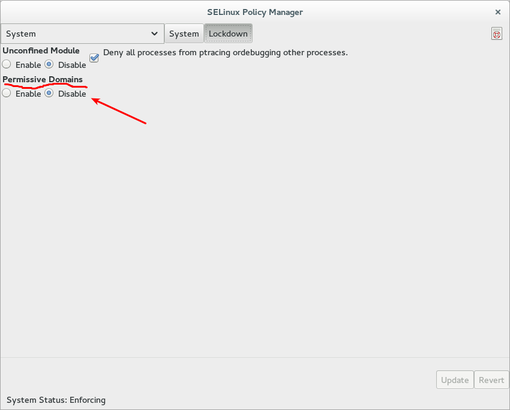Select Enable radio for Permissive Domains
This screenshot has width=510, height=410.
coord(6,93)
